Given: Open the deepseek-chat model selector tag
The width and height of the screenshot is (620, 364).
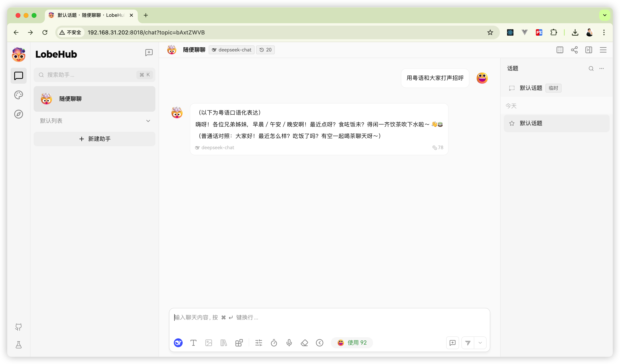Looking at the screenshot, I should pos(231,50).
